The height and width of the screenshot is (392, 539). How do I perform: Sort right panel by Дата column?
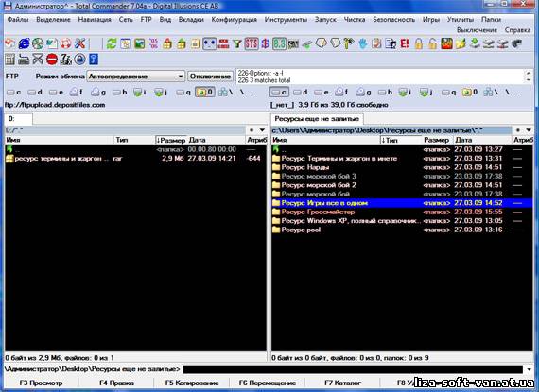pyautogui.click(x=482, y=140)
